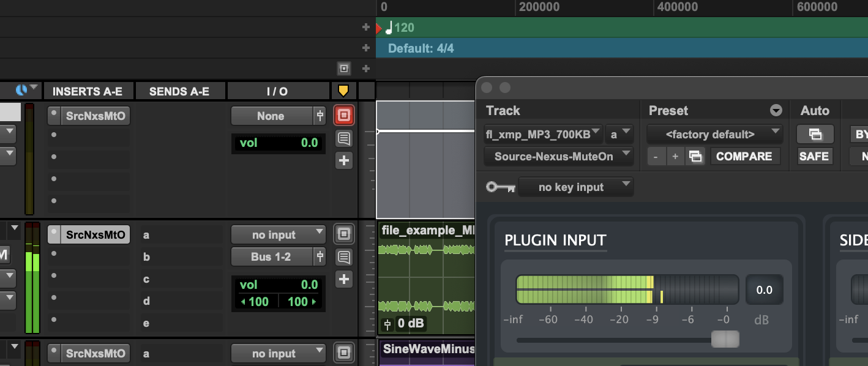Click the Plugin Input gain slider handle
Viewport: 868px width, 366px height.
[725, 339]
